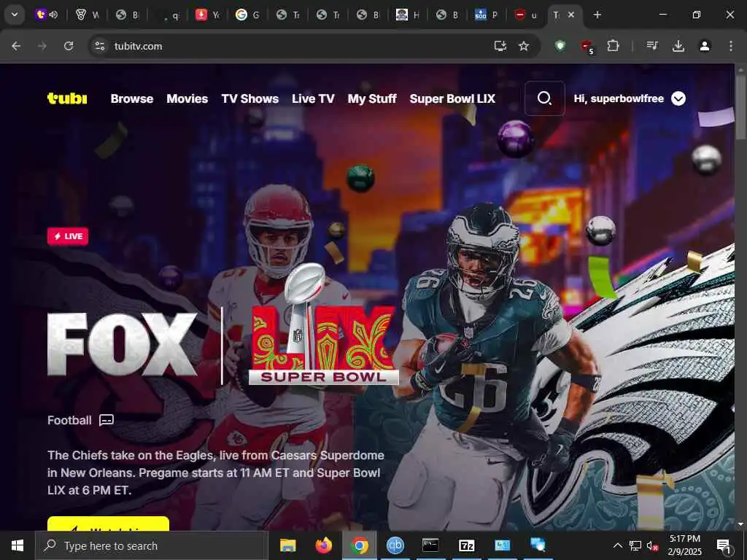Close the active Tubi tab
Image resolution: width=747 pixels, height=560 pixels.
tap(571, 15)
